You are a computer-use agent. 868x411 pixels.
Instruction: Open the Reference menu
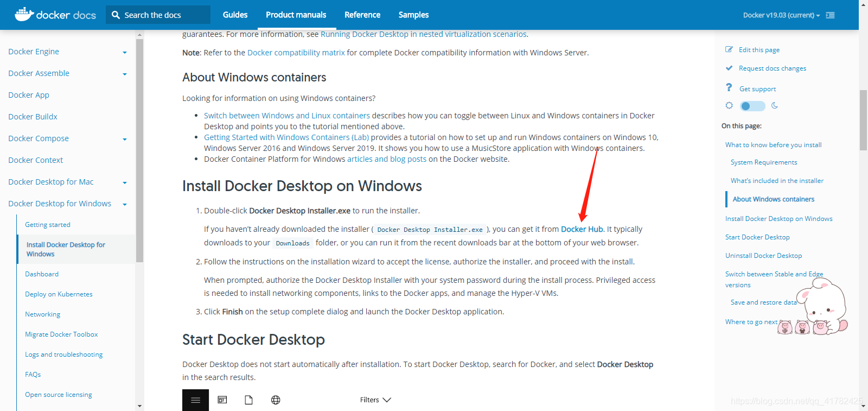point(362,15)
